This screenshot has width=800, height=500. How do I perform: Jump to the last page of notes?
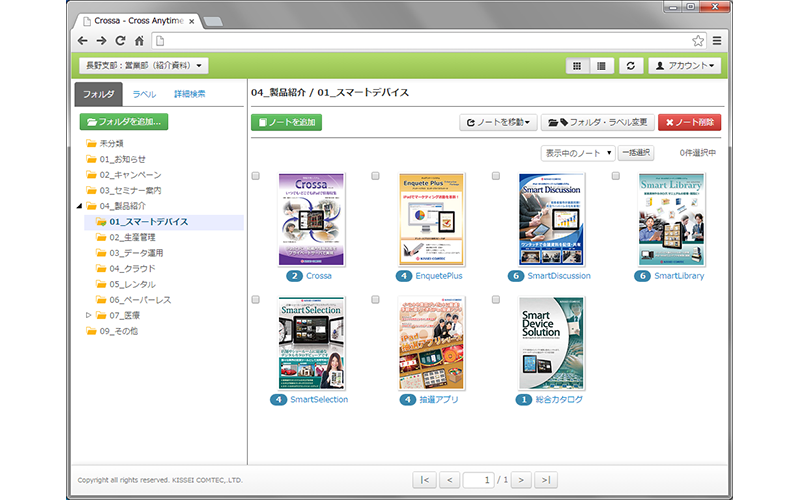(x=545, y=480)
